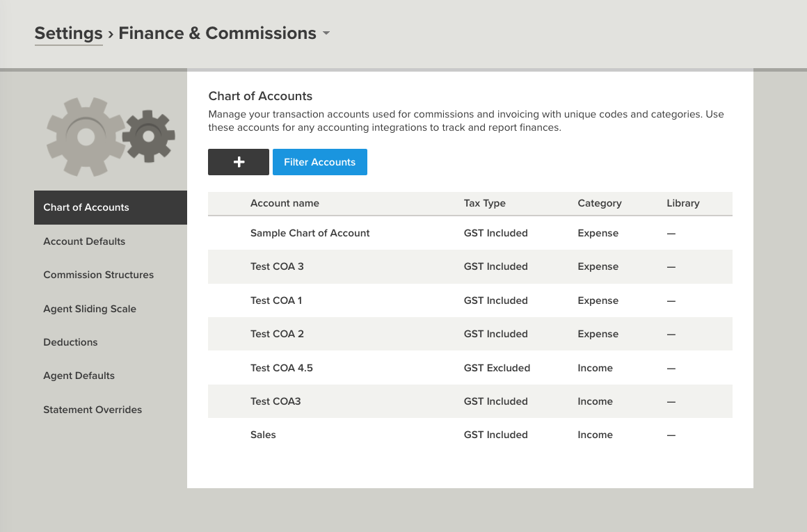Go to Agent Defaults

[x=79, y=376]
